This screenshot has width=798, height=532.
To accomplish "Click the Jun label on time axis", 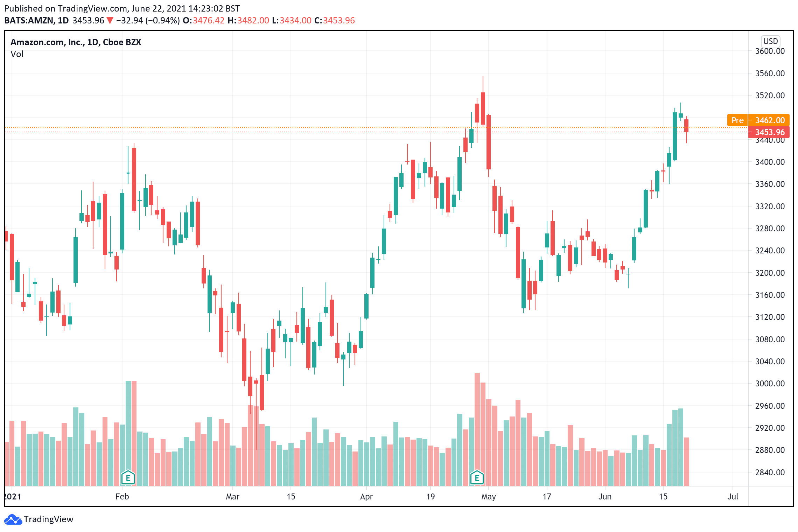I will click(x=605, y=497).
